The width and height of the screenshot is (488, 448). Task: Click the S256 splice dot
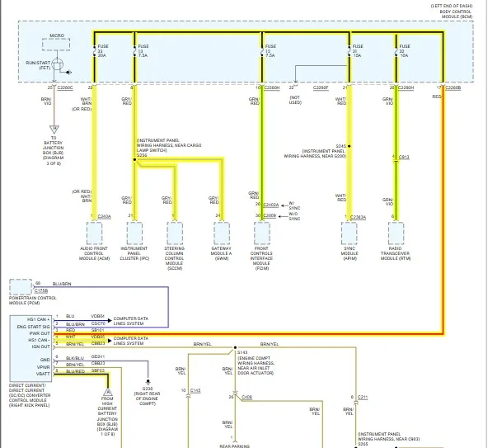tap(134, 159)
